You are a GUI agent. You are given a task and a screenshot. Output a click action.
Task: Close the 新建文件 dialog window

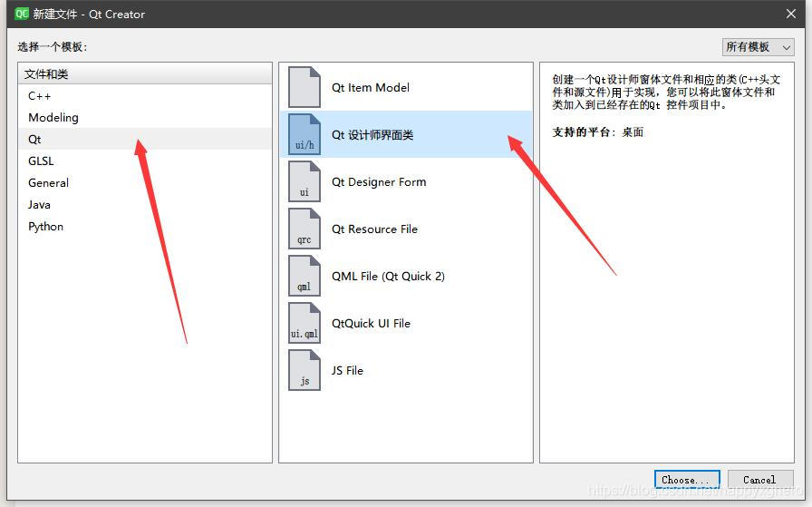(x=791, y=14)
